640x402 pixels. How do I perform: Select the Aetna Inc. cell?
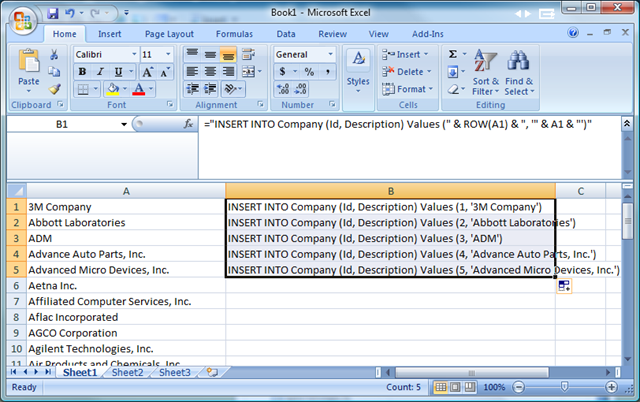click(126, 286)
